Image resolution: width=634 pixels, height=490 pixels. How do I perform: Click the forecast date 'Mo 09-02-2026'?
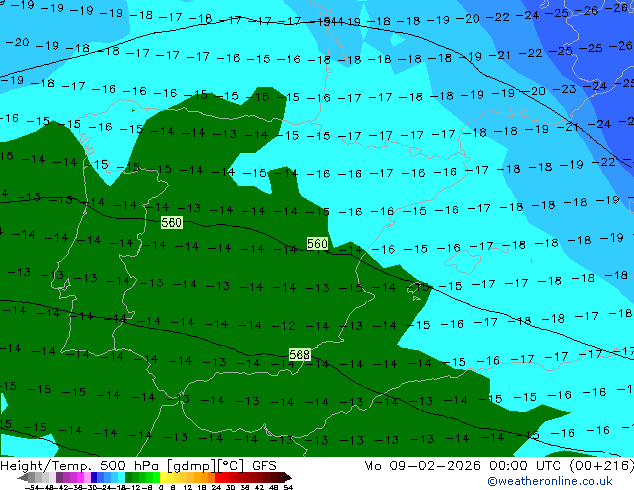click(x=422, y=466)
